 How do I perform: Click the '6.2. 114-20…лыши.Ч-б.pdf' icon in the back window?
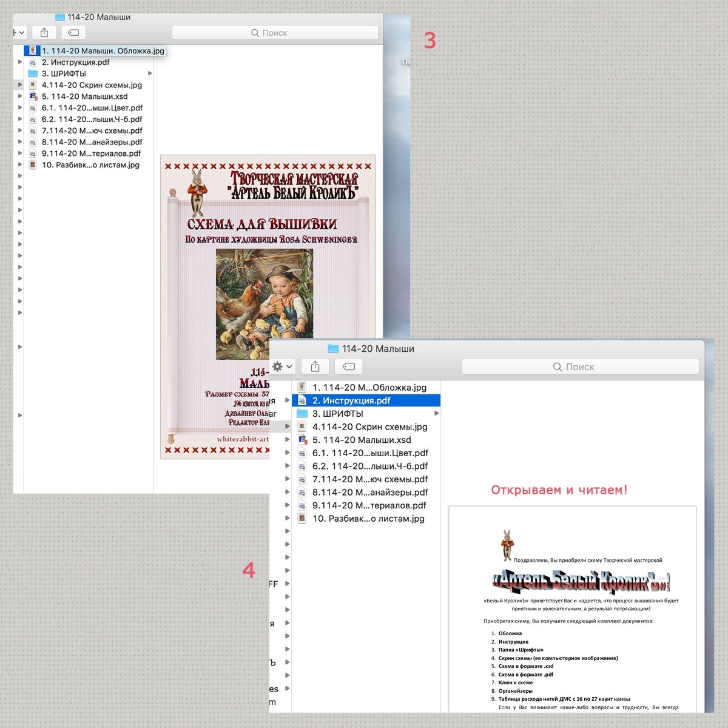coord(33,120)
